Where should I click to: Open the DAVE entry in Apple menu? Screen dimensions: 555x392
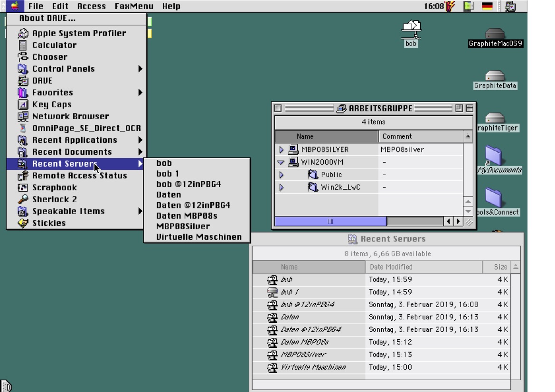click(x=76, y=81)
